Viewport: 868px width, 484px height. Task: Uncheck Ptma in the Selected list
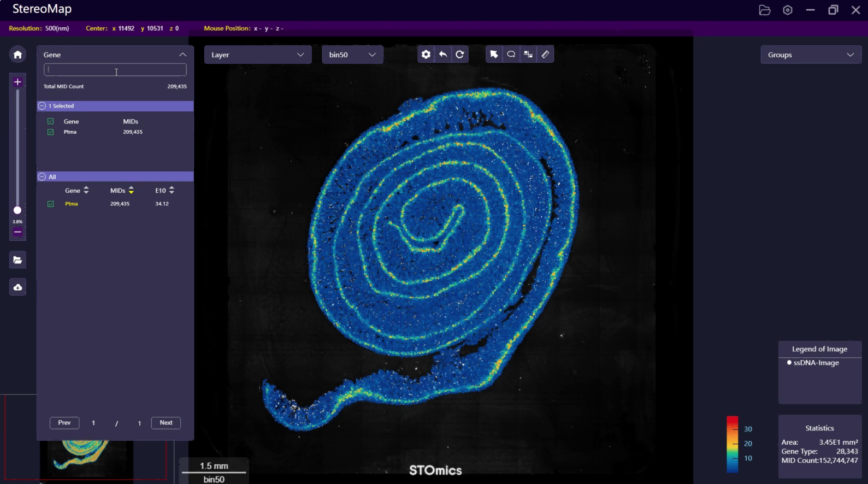(x=51, y=132)
